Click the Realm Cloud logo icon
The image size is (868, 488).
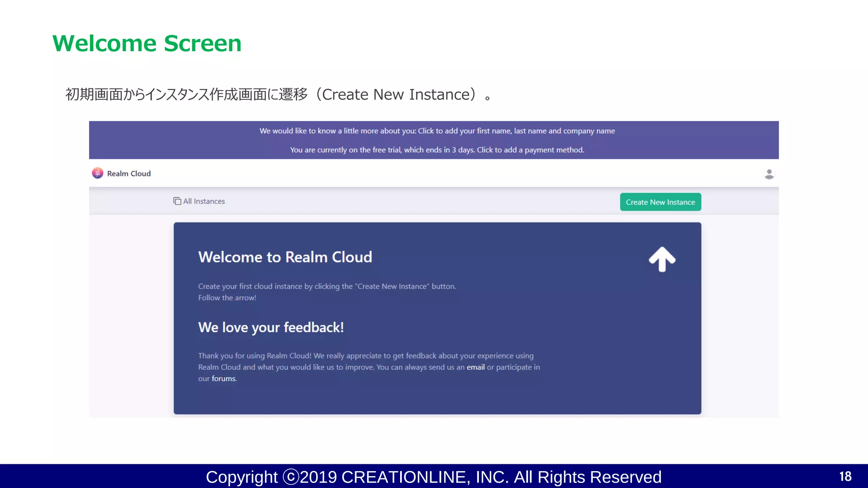click(x=97, y=173)
